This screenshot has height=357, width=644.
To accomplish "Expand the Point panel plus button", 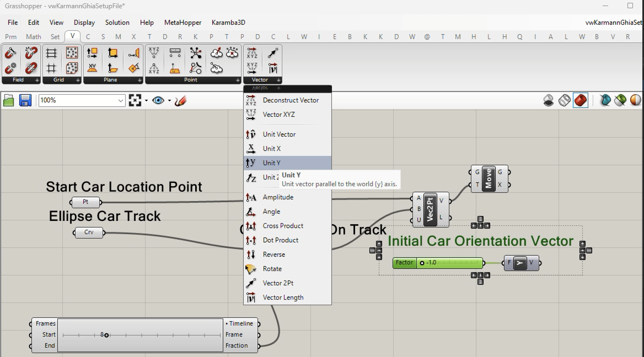I will 238,80.
